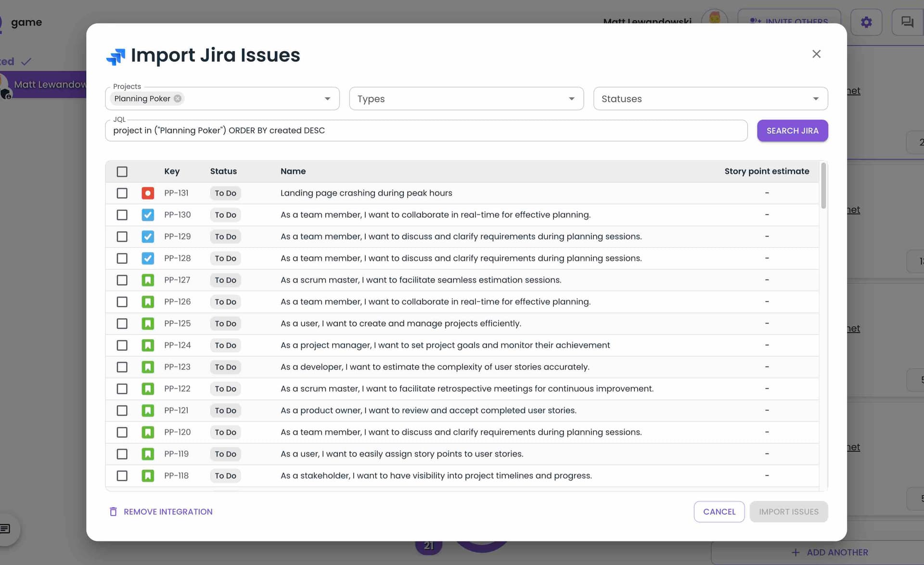This screenshot has height=565, width=924.
Task: Click the blue task icon beside PP-130
Action: [x=148, y=215]
